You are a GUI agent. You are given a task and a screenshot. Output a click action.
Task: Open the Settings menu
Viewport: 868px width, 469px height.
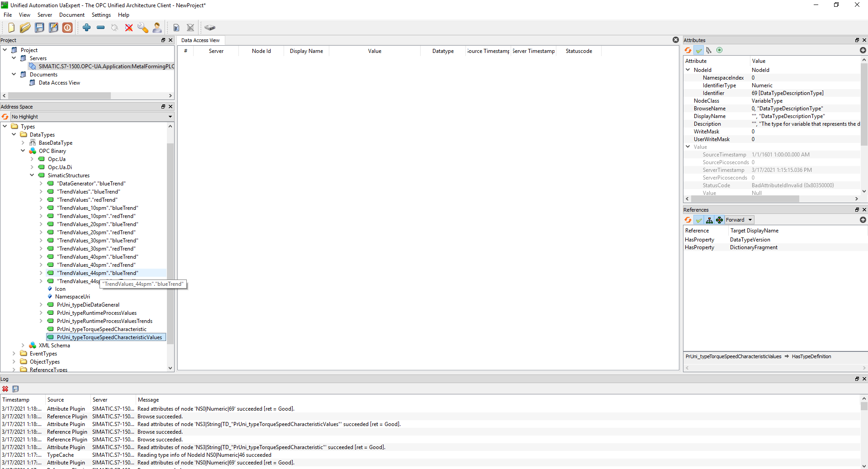click(x=101, y=15)
